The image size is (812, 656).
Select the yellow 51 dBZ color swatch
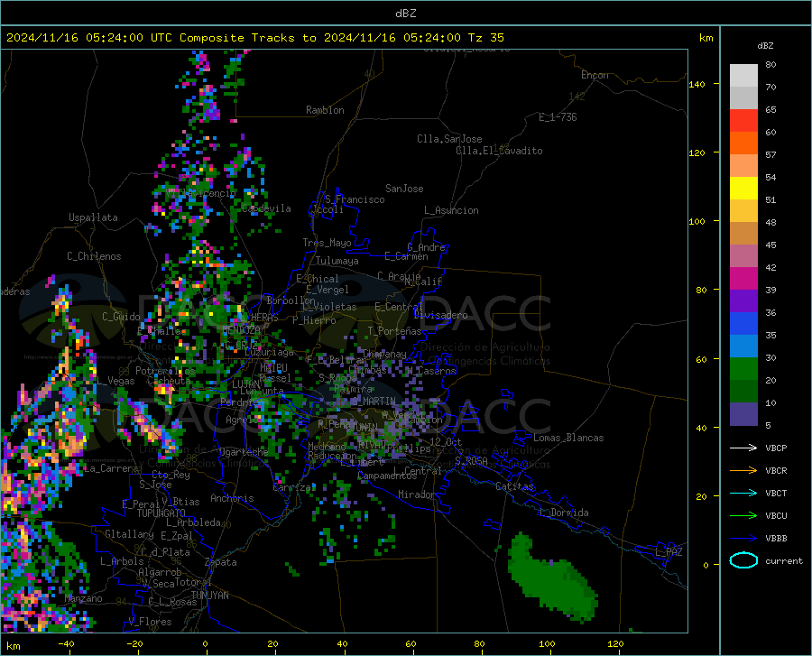[x=743, y=189]
